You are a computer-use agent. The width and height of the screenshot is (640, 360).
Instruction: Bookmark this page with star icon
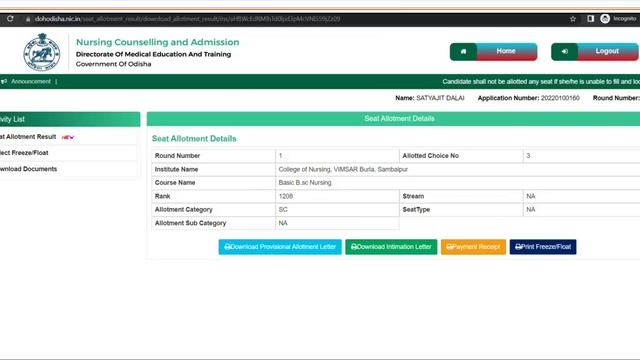tap(573, 19)
